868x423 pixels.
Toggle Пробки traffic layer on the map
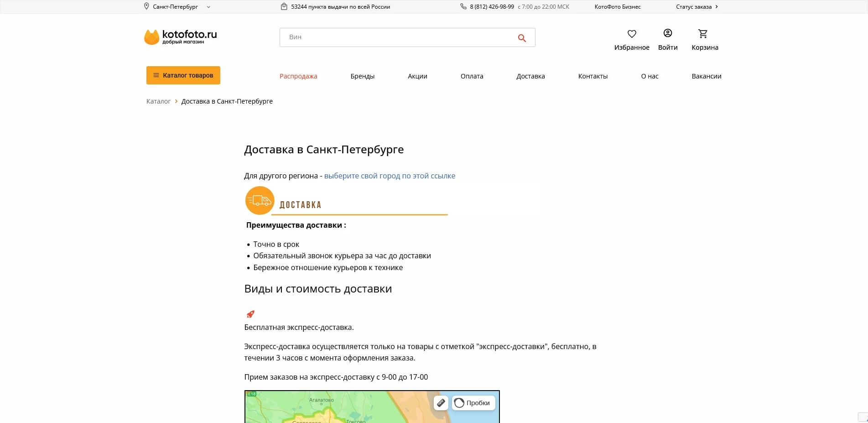473,403
